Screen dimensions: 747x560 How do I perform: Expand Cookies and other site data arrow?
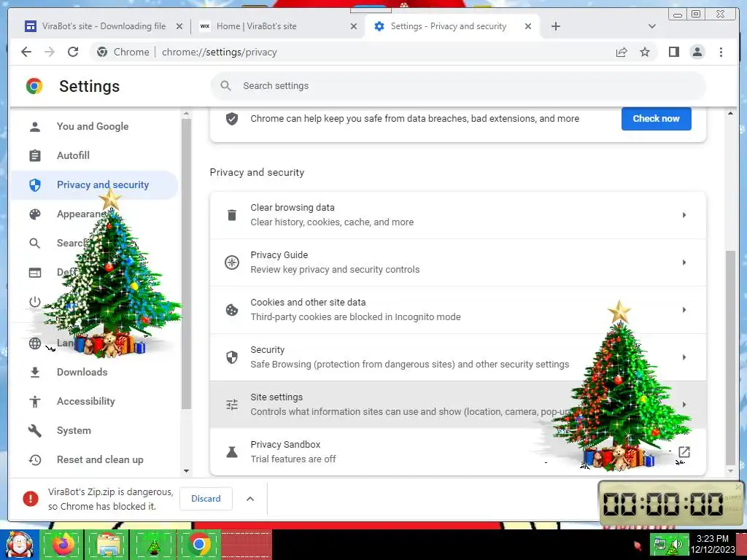click(684, 310)
